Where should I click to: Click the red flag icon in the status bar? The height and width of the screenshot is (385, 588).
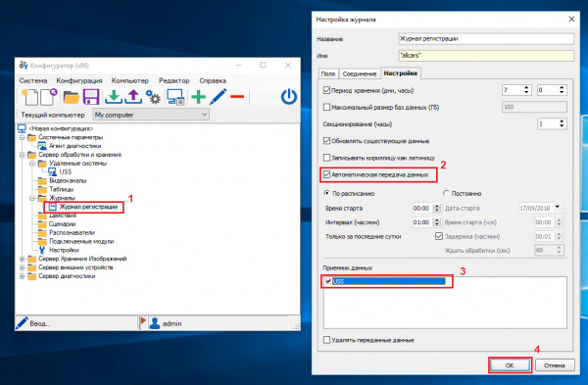(142, 322)
